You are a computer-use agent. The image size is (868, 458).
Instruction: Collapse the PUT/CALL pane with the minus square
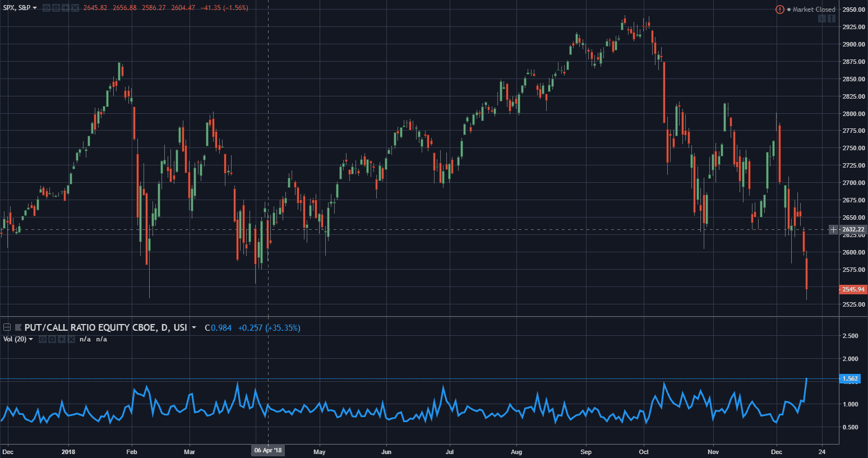(7, 327)
